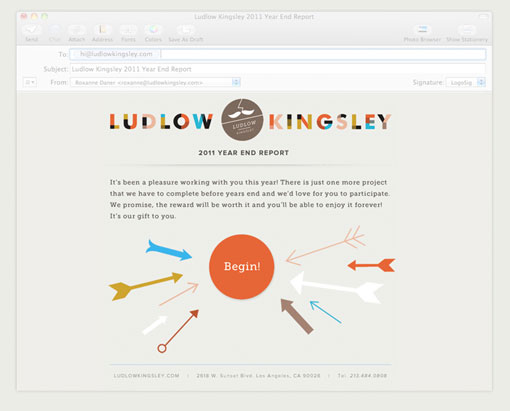Open the Address panel icon
Viewport: 510px width, 411px height.
point(102,30)
